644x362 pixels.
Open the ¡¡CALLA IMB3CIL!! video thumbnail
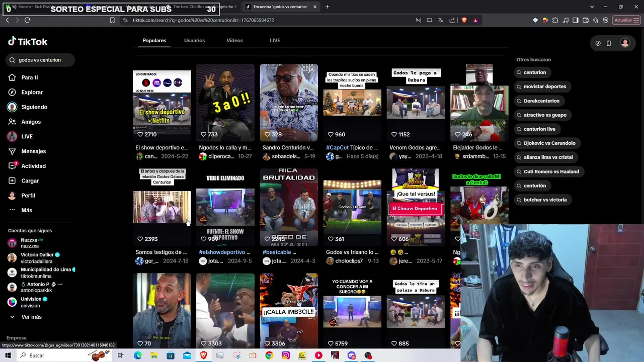289,311
